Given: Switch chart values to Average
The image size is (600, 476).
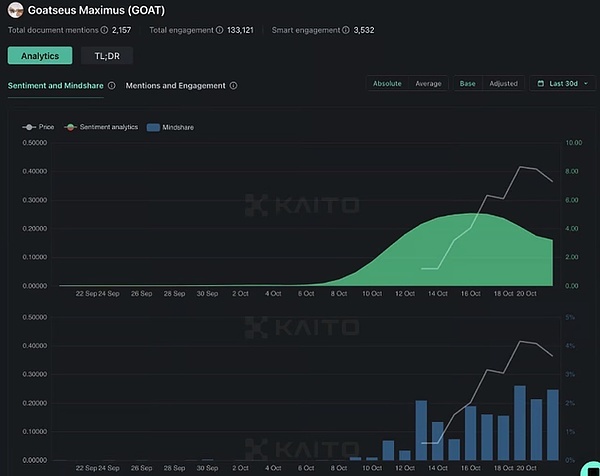Looking at the screenshot, I should (x=428, y=84).
